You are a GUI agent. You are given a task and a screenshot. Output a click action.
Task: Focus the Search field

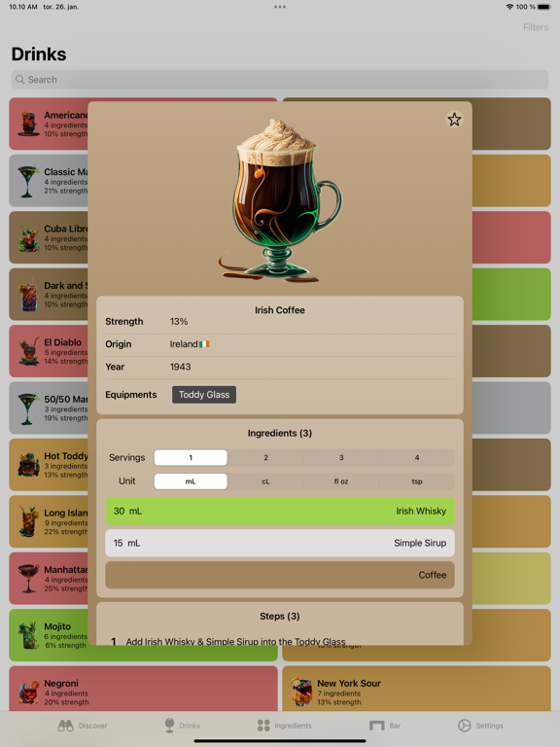(280, 80)
